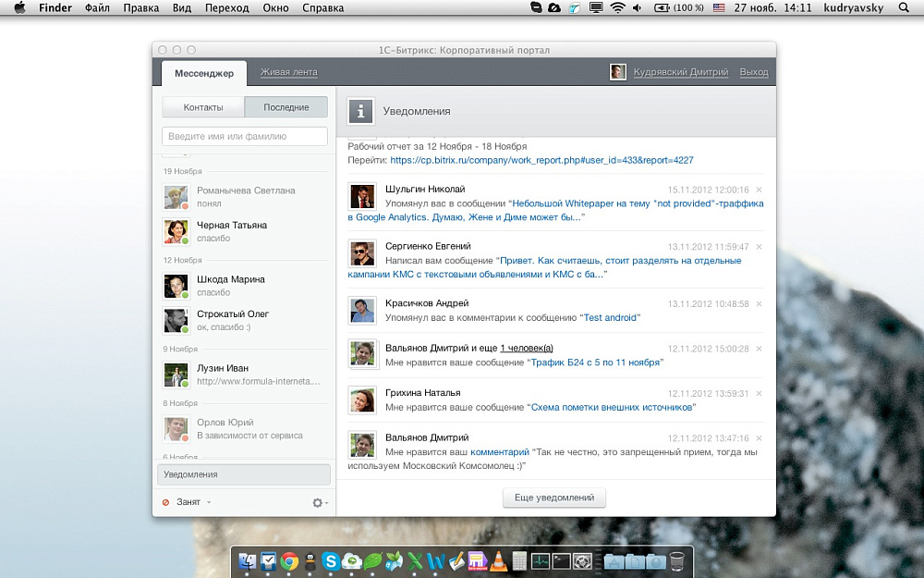Open System Preferences from the Dock
Screen dimensions: 924x578
[x=582, y=560]
